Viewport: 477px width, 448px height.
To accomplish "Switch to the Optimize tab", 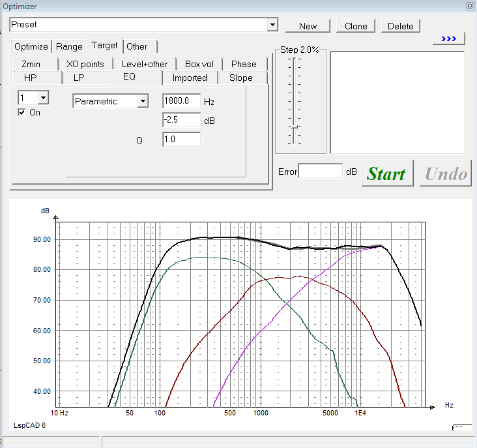I will coord(31,46).
